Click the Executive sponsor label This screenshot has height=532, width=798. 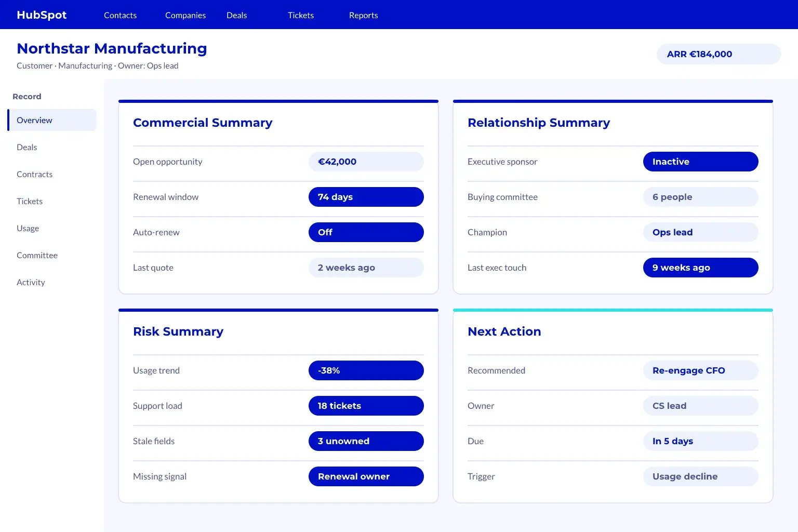point(502,162)
